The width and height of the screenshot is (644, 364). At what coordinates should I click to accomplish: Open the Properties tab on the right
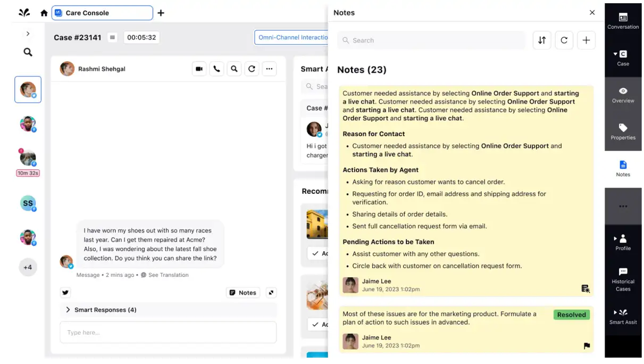623,131
